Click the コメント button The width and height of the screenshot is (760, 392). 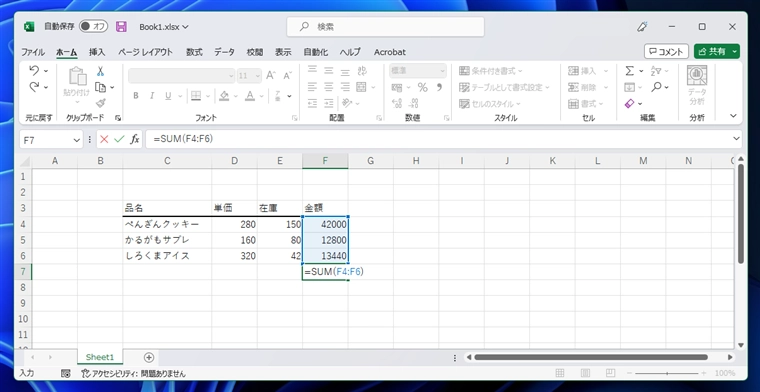tap(666, 51)
